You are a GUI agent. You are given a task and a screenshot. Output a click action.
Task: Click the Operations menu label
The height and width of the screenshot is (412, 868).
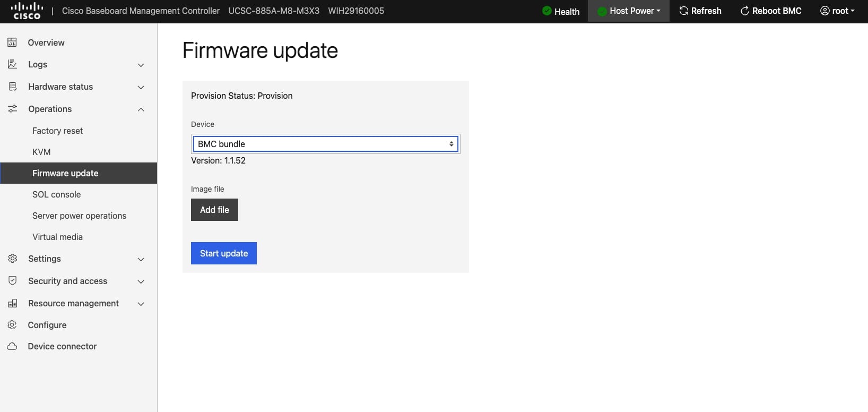pos(50,109)
